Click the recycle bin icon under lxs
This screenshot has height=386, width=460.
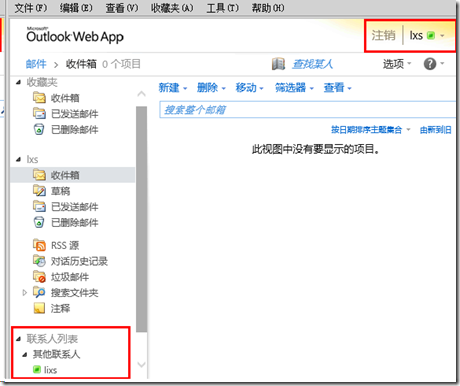pos(39,222)
